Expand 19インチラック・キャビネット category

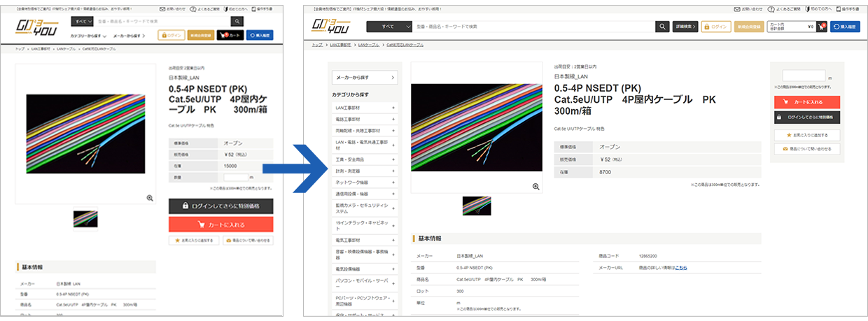point(365,225)
